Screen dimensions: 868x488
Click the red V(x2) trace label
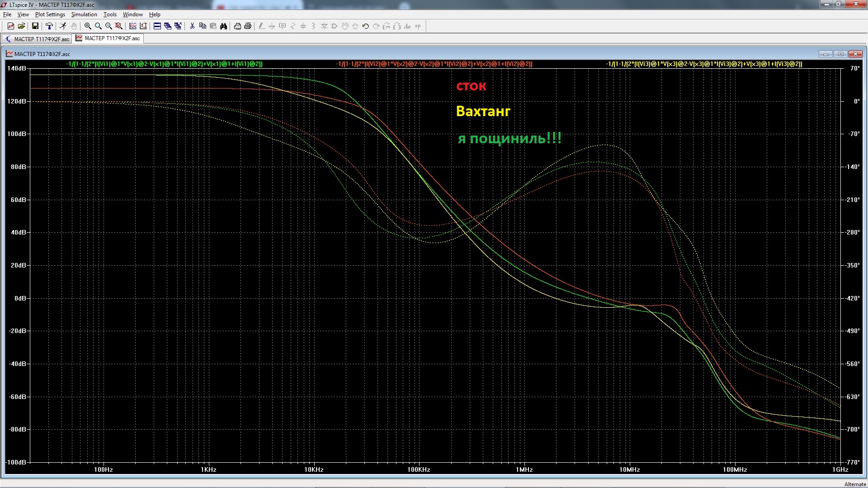click(434, 64)
